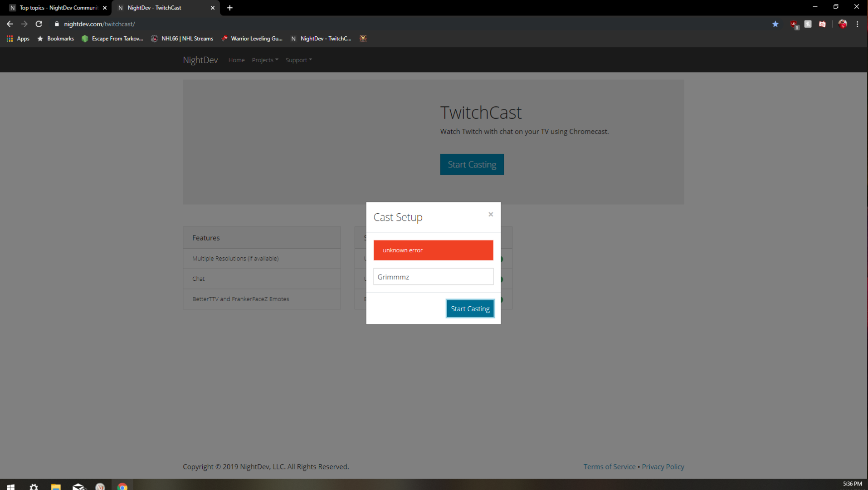Close the Top topics tab
The height and width of the screenshot is (490, 868).
pyautogui.click(x=105, y=8)
